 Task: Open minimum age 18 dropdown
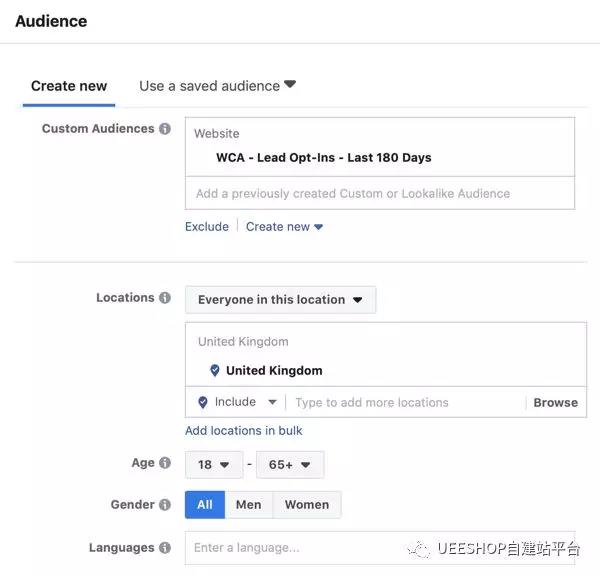point(214,465)
